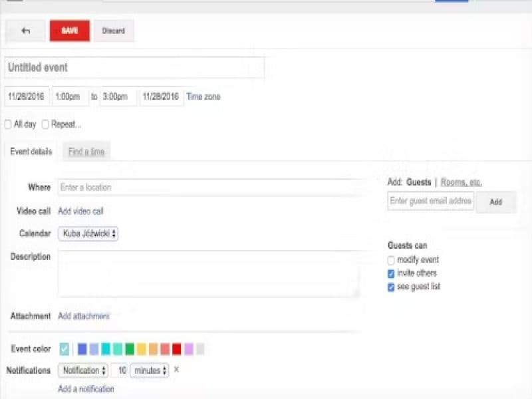This screenshot has width=532, height=399.
Task: Open the Notification type dropdown
Action: 83,370
